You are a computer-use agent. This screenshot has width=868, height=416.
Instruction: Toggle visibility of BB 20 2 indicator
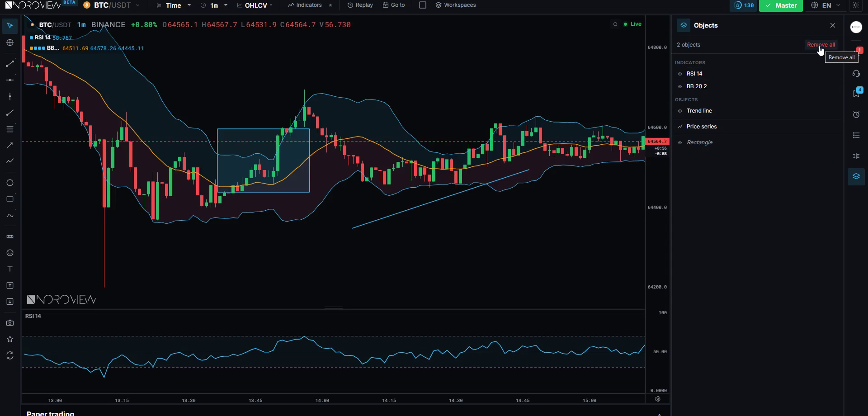tap(680, 86)
